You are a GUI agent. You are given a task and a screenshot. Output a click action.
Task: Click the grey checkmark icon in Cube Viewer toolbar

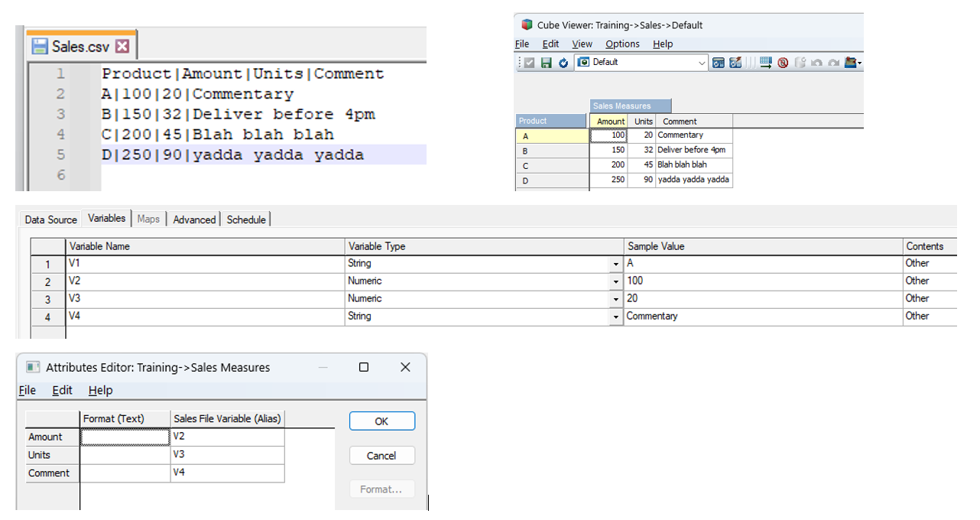click(x=529, y=63)
